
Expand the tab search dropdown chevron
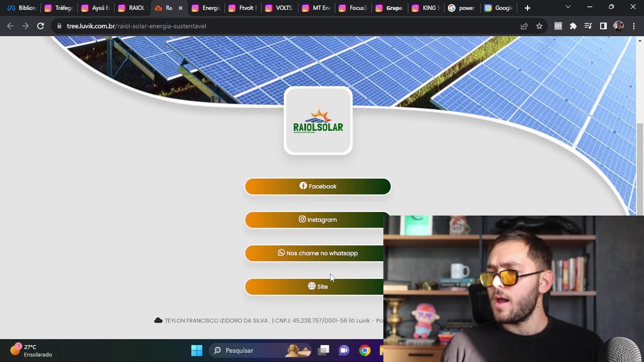click(x=568, y=7)
